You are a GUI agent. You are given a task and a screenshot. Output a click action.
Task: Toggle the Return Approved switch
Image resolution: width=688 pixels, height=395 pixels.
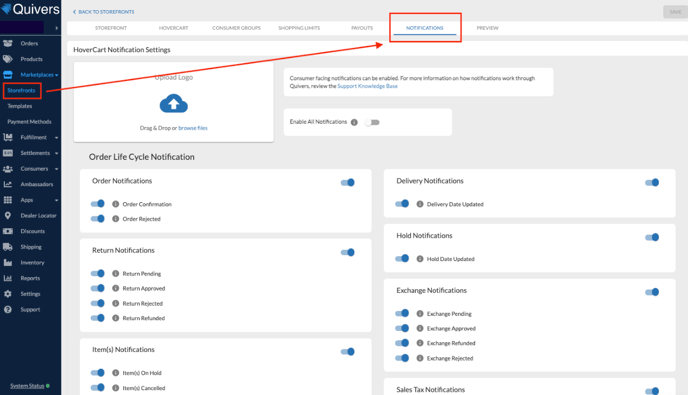click(97, 288)
